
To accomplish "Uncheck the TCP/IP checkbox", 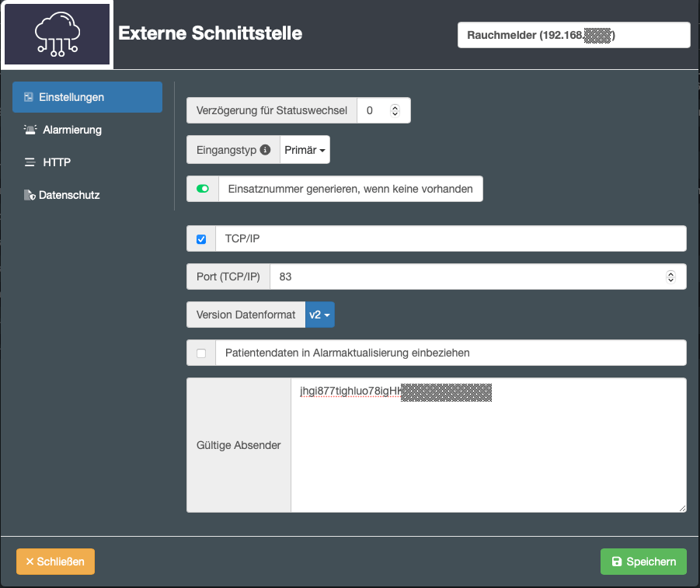I will [x=201, y=239].
